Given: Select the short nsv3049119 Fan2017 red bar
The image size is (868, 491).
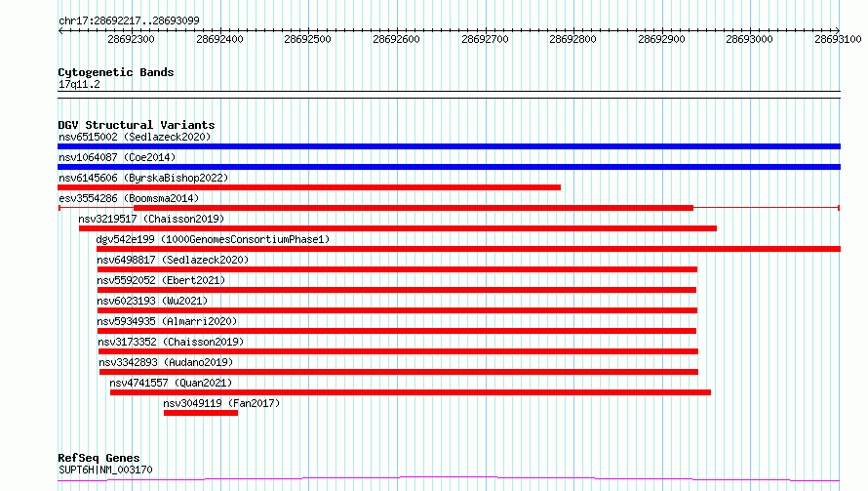Looking at the screenshot, I should tap(201, 413).
